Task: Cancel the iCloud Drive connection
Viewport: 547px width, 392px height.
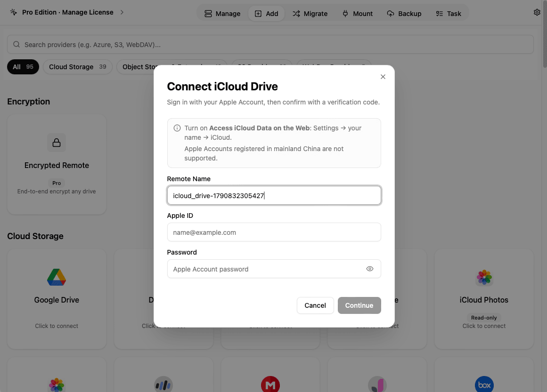Action: coord(315,305)
